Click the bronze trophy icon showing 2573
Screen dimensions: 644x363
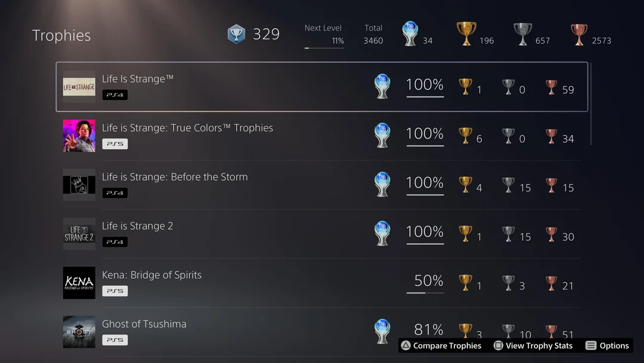click(578, 34)
